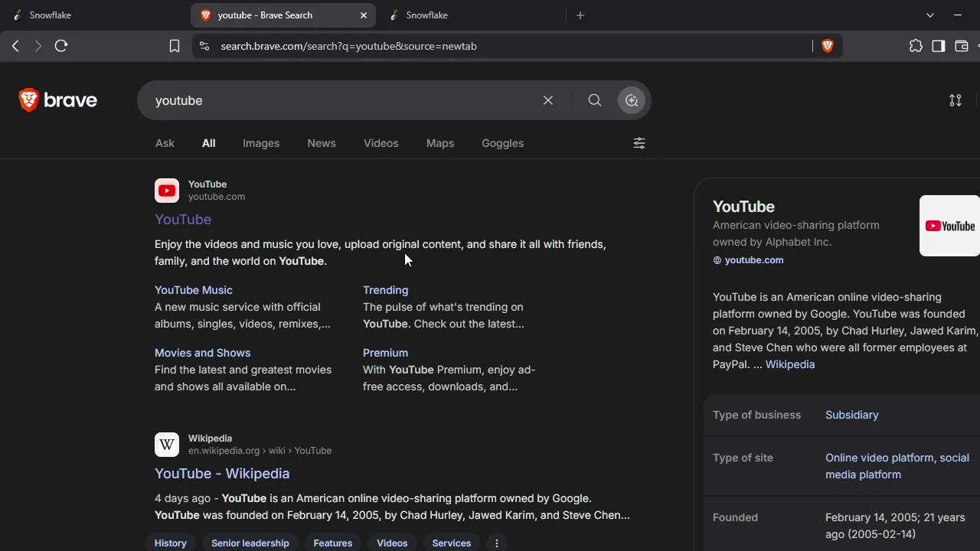Click the YouTube heading in the info panel

743,207
